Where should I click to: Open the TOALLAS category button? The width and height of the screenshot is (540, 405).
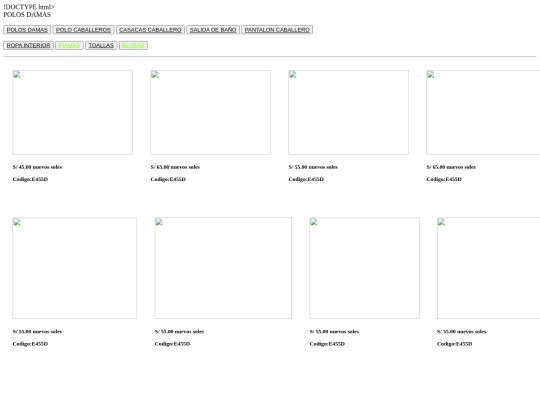101,45
